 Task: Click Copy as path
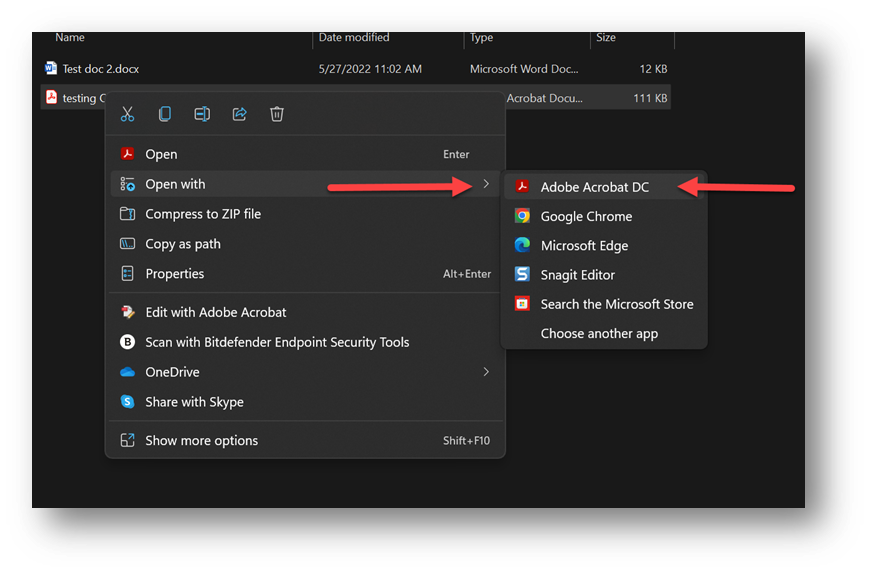(x=183, y=244)
